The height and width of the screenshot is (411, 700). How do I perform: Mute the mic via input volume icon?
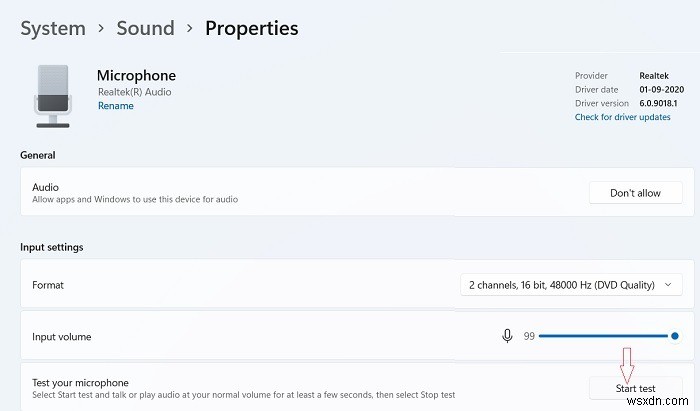pyautogui.click(x=508, y=336)
